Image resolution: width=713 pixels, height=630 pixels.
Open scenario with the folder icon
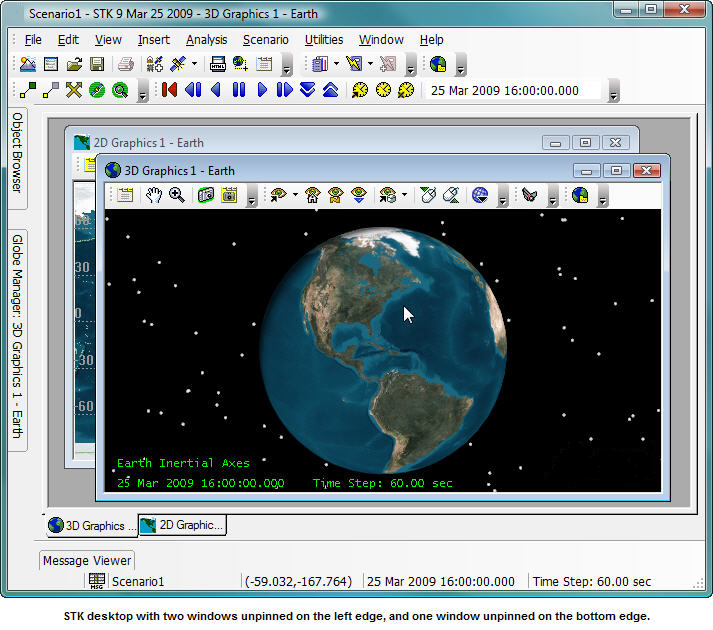pyautogui.click(x=74, y=65)
